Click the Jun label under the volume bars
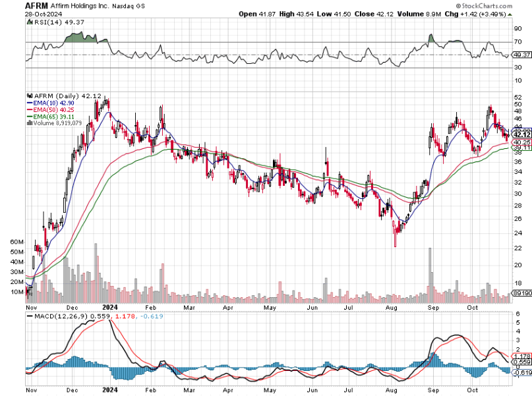The height and width of the screenshot is (396, 532). 312,308
